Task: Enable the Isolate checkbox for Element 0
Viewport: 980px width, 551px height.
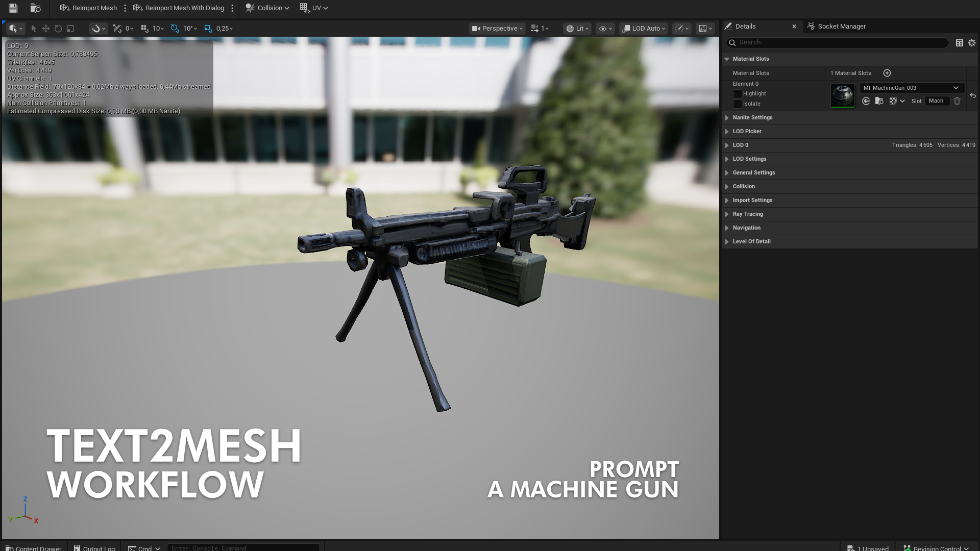Action: pos(737,104)
